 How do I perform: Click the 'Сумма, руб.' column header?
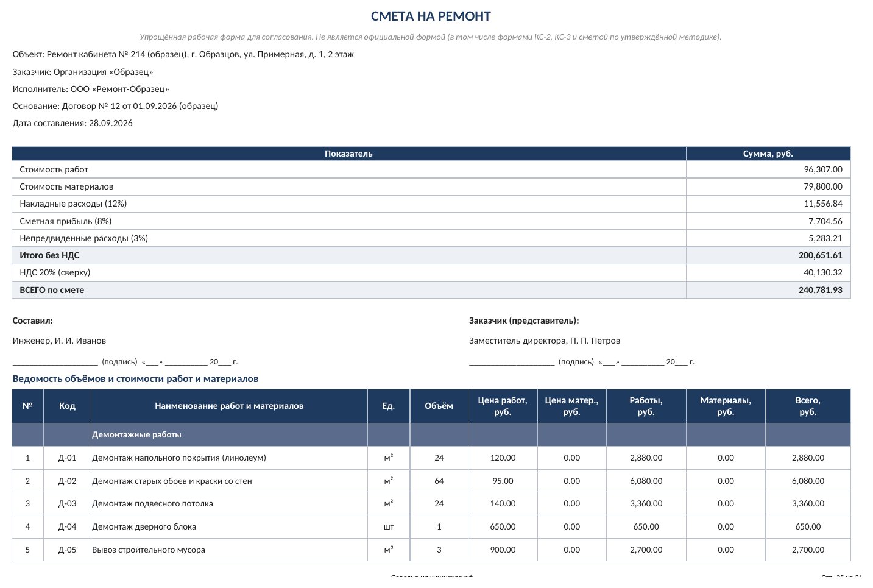(x=768, y=154)
